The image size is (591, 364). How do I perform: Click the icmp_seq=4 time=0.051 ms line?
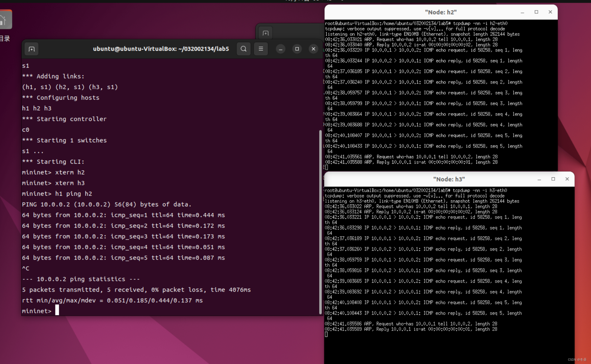click(123, 247)
